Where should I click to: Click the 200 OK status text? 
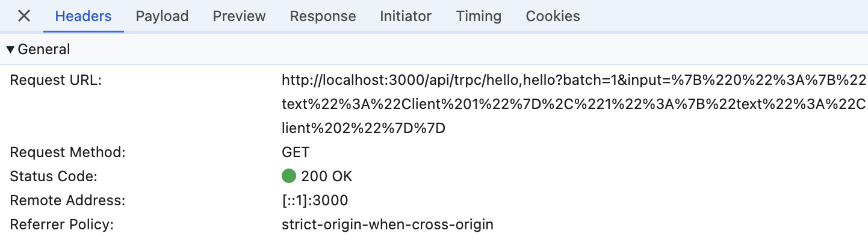(x=326, y=176)
